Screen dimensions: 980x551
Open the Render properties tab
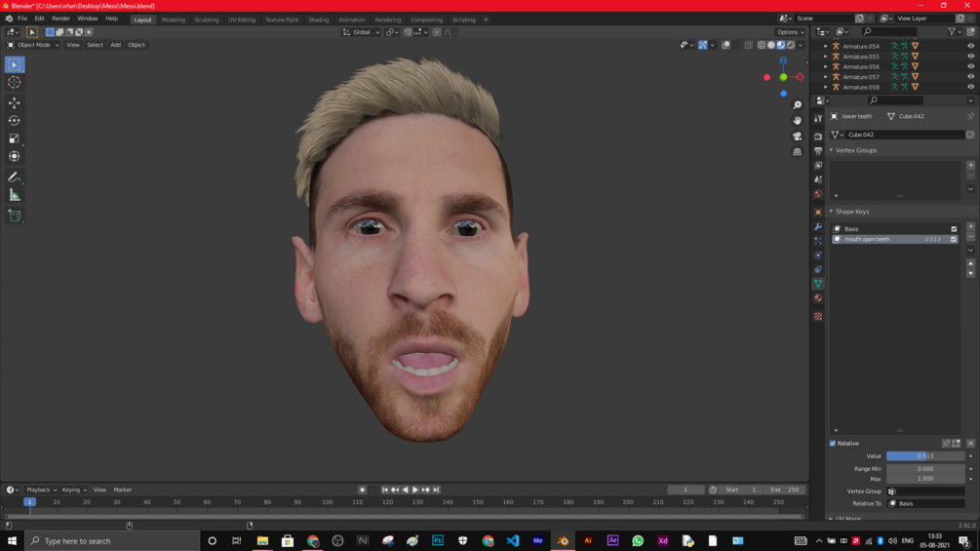point(818,136)
